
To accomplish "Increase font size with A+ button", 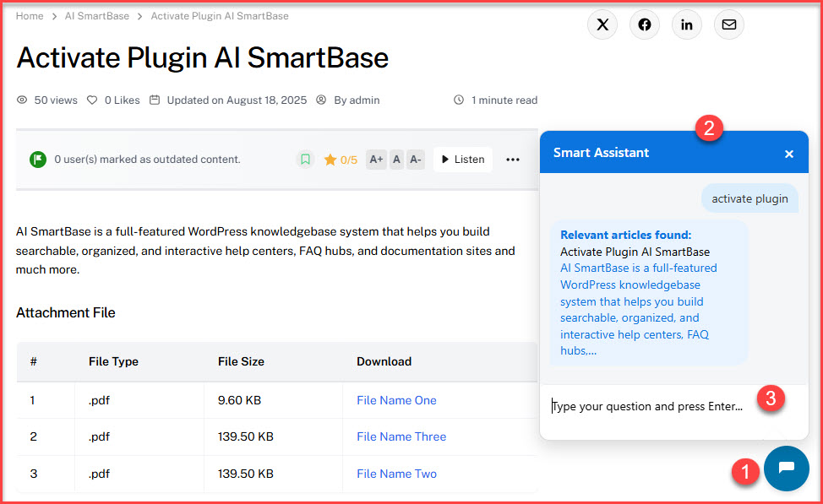I will point(376,159).
